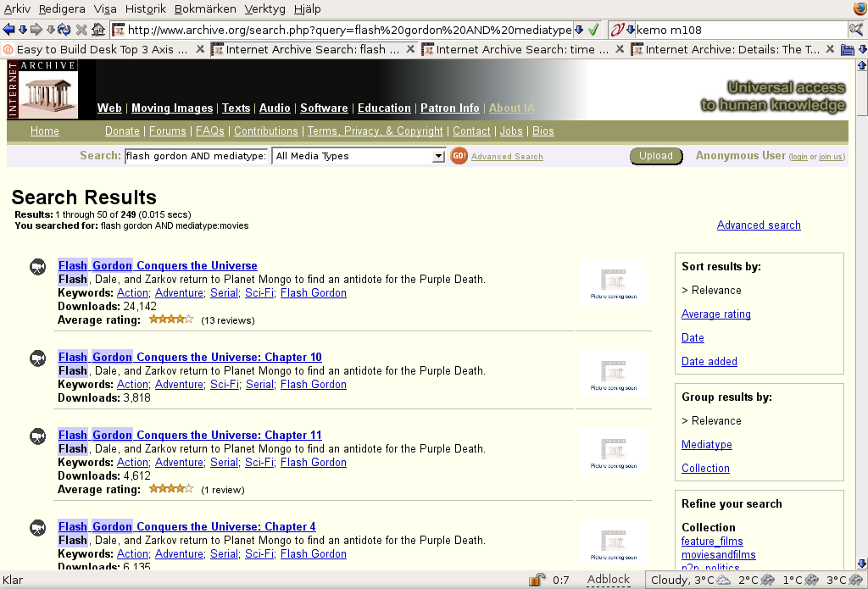Image resolution: width=868 pixels, height=589 pixels.
Task: Open the Verktyg menu
Action: (x=264, y=8)
